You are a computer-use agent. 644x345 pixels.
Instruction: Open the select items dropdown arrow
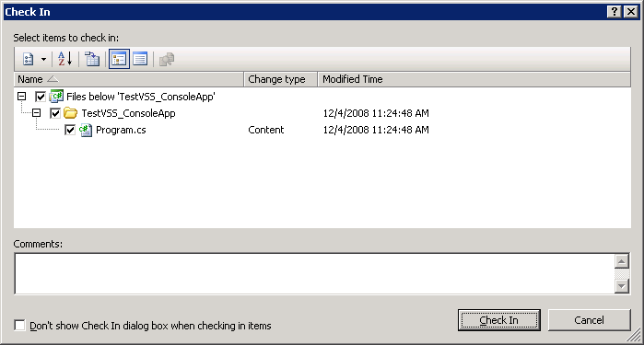point(43,59)
